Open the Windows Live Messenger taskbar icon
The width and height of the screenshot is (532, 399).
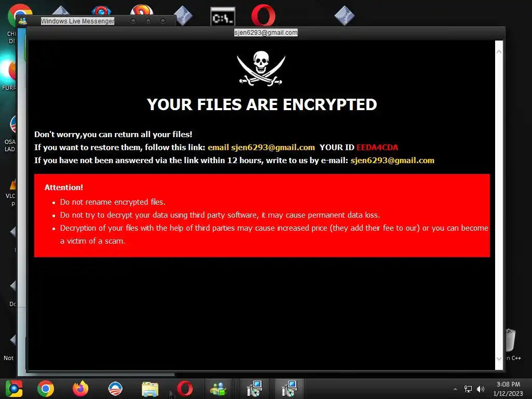point(218,389)
